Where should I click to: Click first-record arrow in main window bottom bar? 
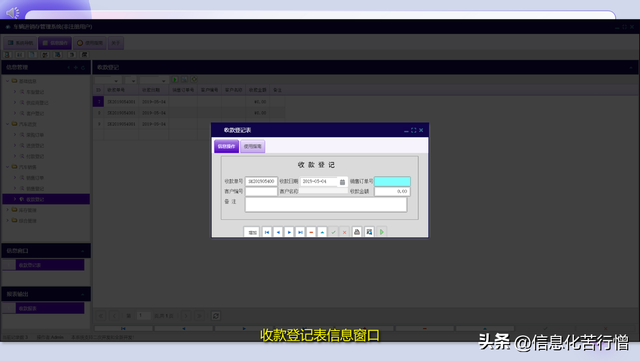[123, 328]
